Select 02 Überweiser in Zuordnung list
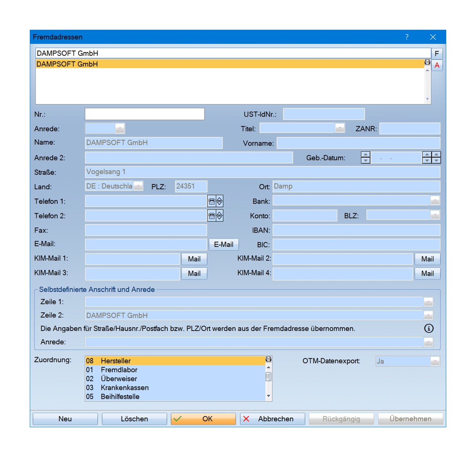Viewport: 476px width, 457px height. tap(175, 379)
